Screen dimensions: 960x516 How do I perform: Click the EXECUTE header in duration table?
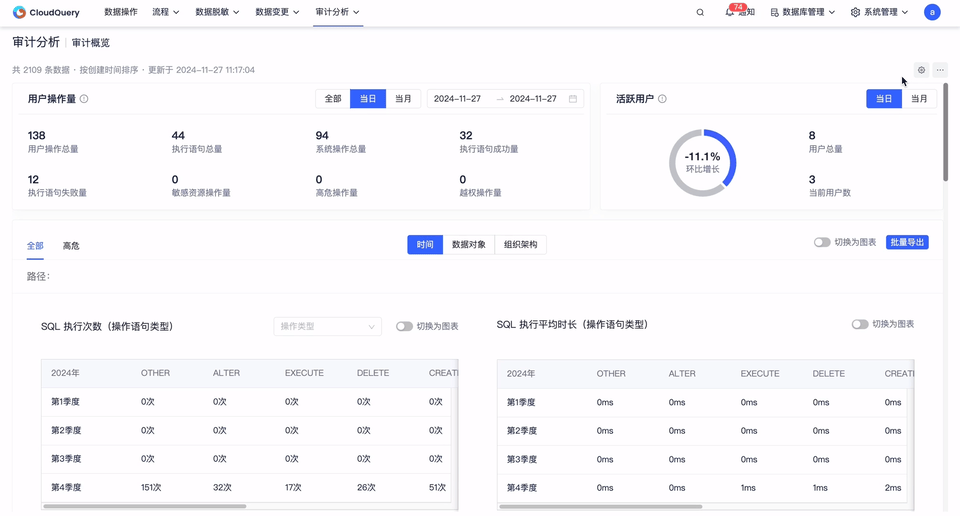760,373
